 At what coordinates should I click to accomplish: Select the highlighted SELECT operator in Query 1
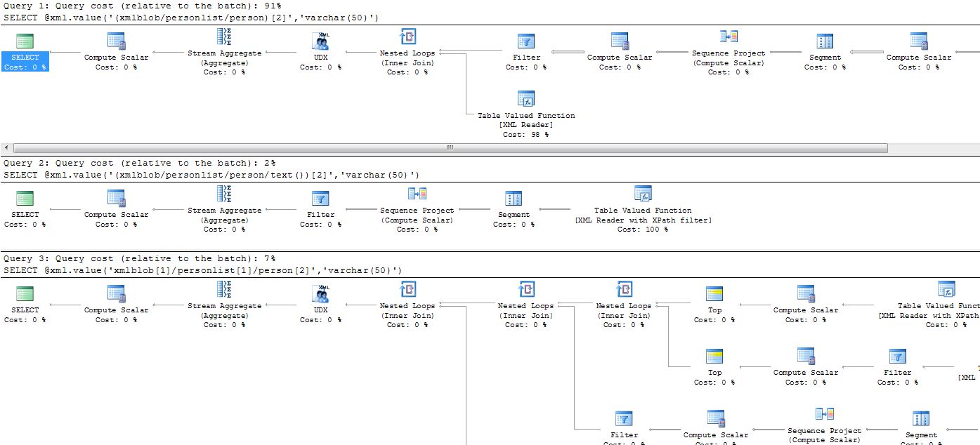25,51
